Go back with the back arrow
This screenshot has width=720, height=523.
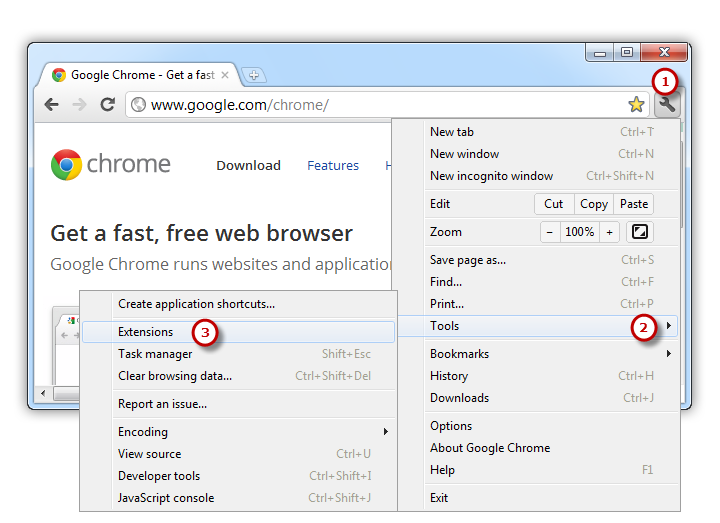coord(52,105)
